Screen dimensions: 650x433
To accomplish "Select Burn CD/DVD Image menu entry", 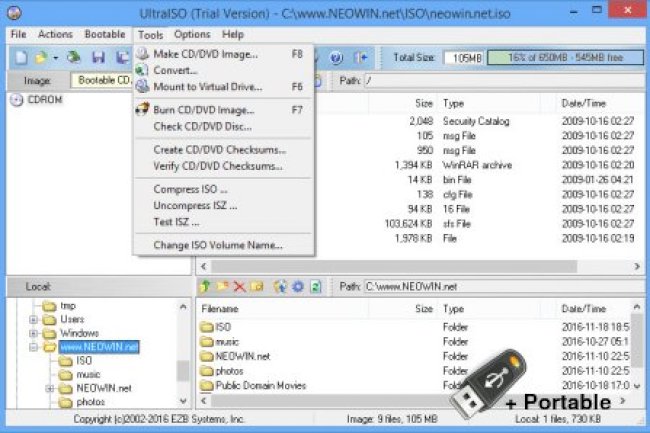I will pos(204,110).
